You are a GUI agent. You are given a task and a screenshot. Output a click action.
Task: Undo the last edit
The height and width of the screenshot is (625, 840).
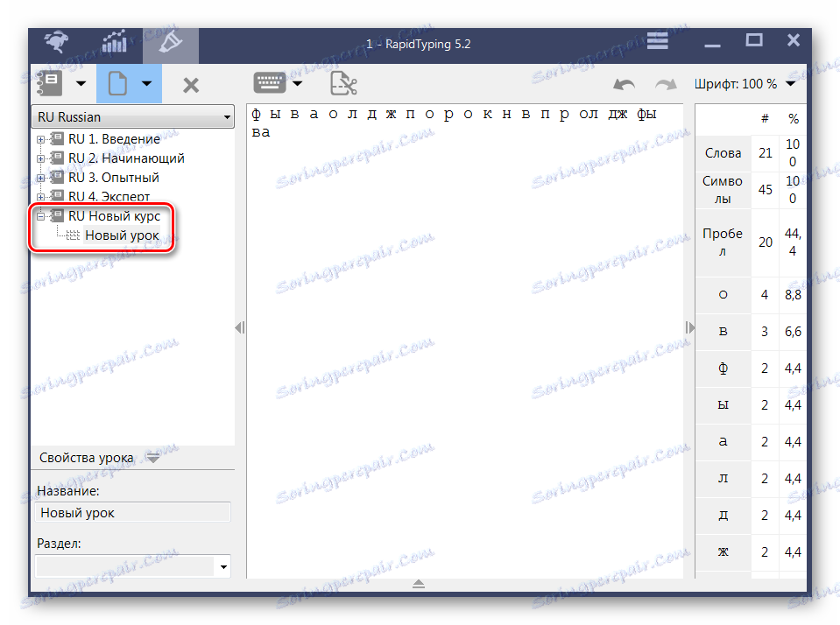[625, 84]
